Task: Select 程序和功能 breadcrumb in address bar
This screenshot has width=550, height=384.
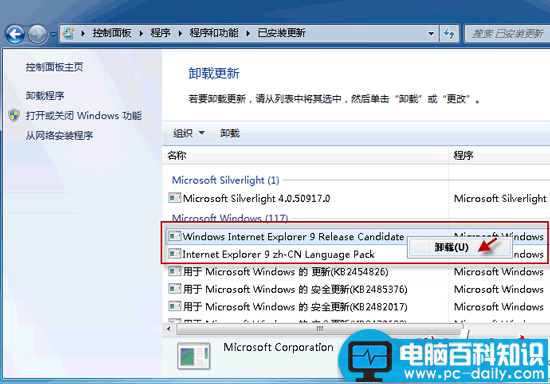Action: click(x=214, y=33)
